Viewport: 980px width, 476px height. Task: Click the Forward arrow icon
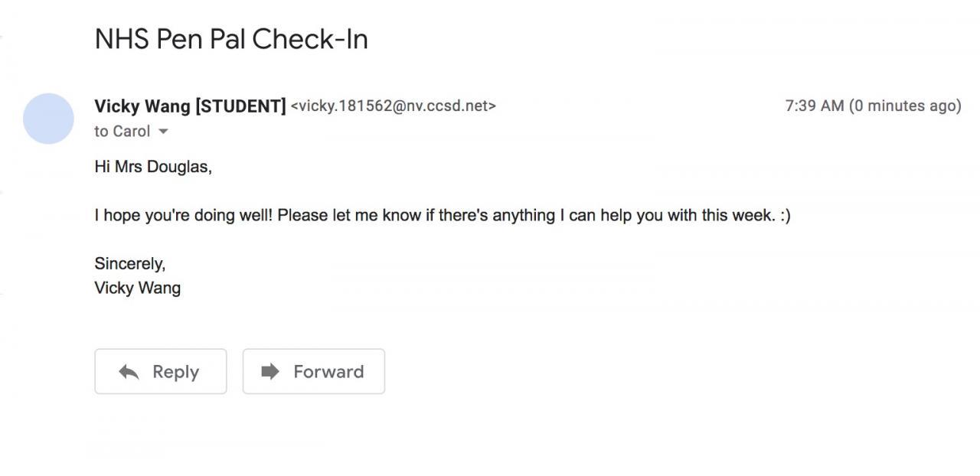[270, 372]
